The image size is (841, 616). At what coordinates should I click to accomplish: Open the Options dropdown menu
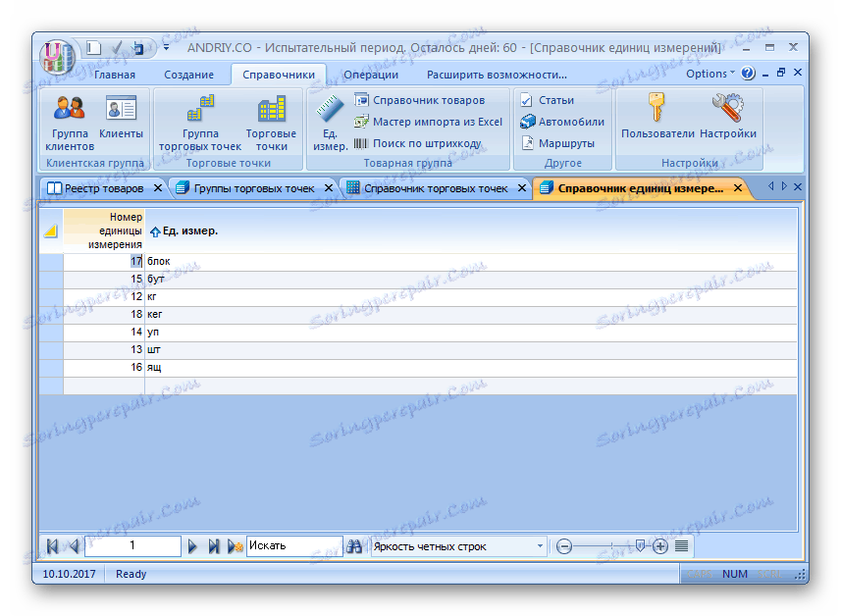coord(710,74)
